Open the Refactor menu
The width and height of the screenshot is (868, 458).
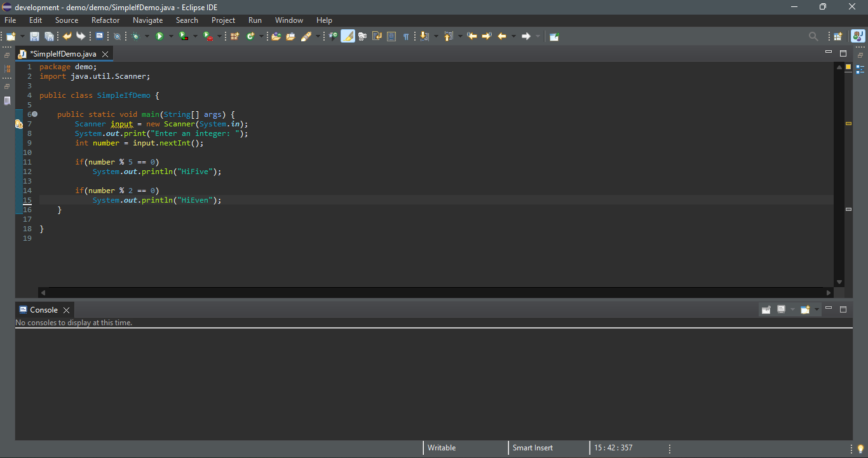105,20
